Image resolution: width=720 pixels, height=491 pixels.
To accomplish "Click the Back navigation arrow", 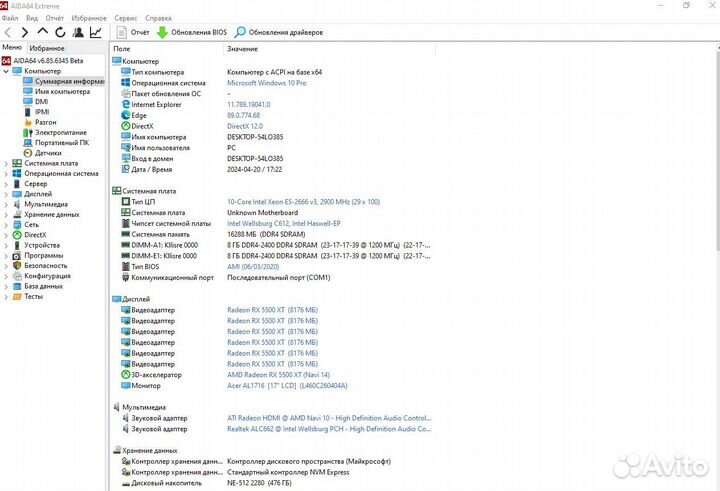I will (9, 32).
